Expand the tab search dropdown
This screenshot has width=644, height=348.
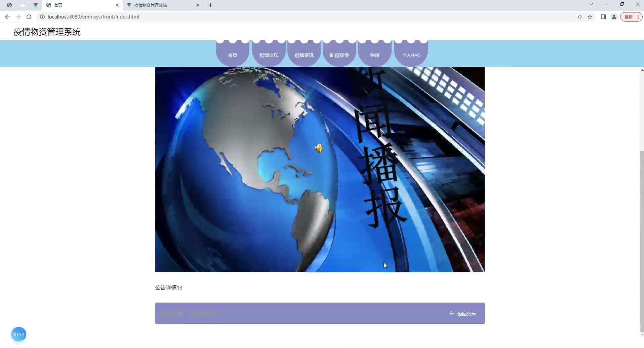pyautogui.click(x=591, y=4)
